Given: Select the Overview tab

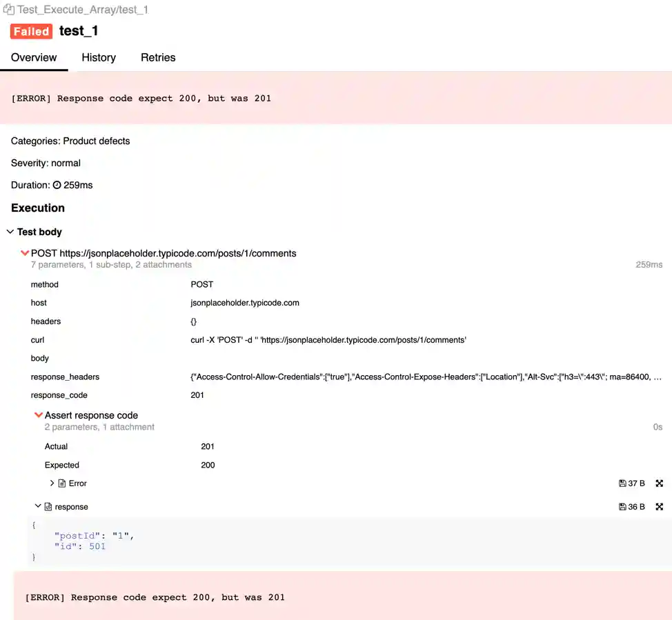Looking at the screenshot, I should [x=33, y=57].
